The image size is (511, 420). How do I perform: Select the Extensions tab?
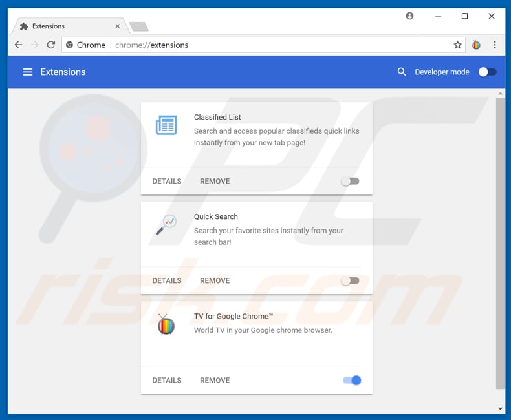pos(69,26)
